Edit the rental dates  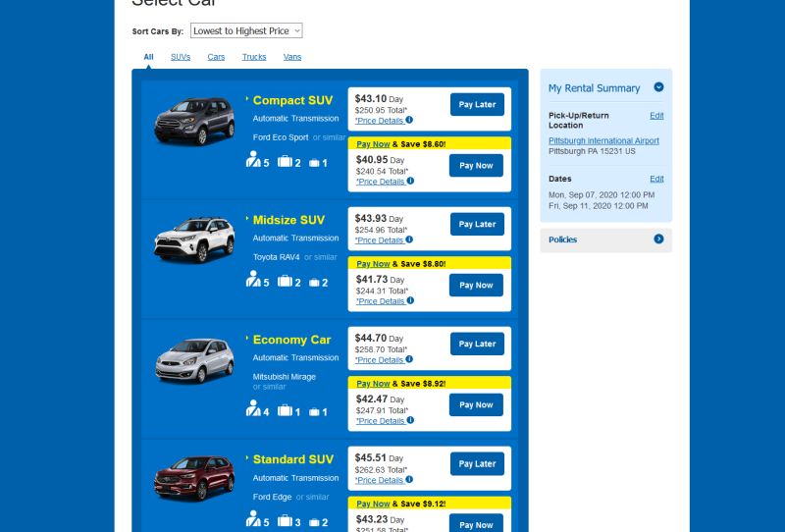pyautogui.click(x=656, y=179)
